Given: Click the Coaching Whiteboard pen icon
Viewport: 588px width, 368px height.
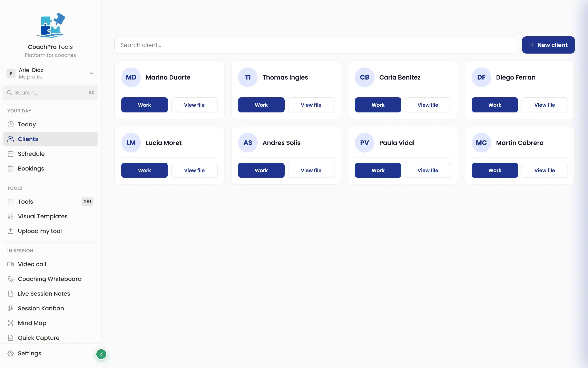Looking at the screenshot, I should tap(10, 279).
